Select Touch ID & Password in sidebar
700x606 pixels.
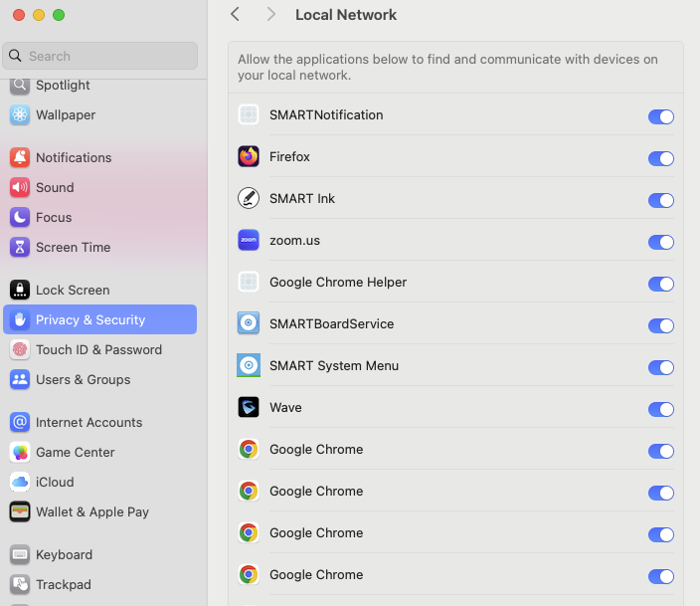click(98, 350)
